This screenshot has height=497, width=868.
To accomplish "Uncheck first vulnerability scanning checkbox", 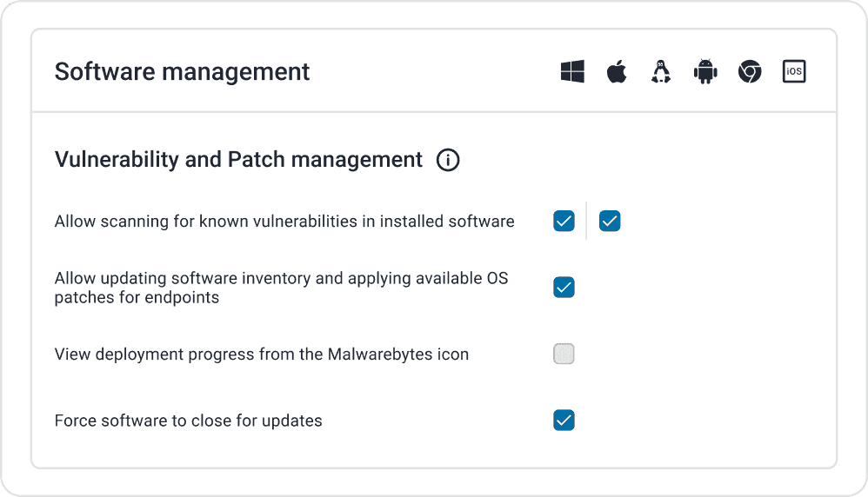I will (564, 222).
